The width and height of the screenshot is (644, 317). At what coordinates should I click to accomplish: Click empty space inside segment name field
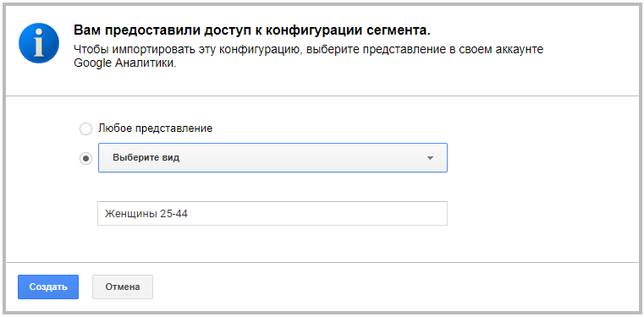(321, 213)
